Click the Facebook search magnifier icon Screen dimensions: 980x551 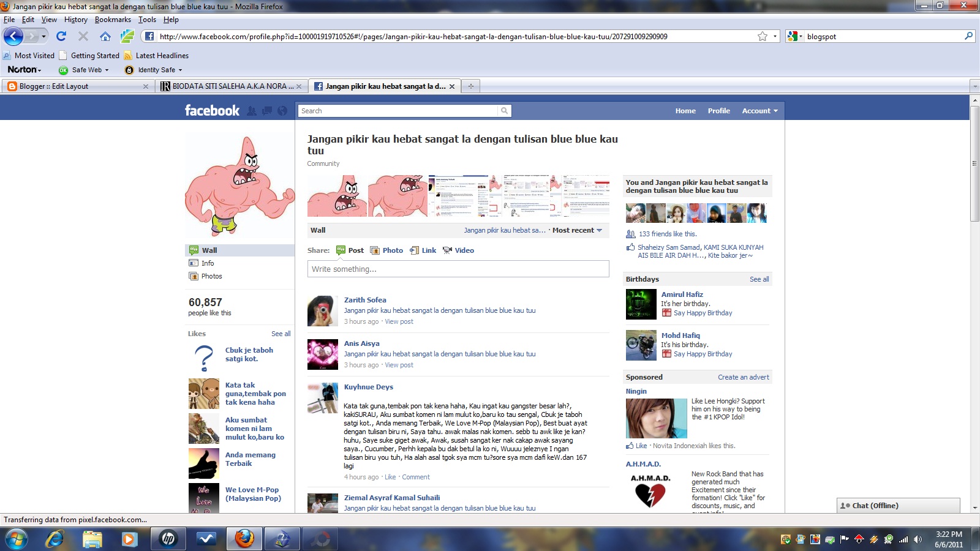point(504,111)
